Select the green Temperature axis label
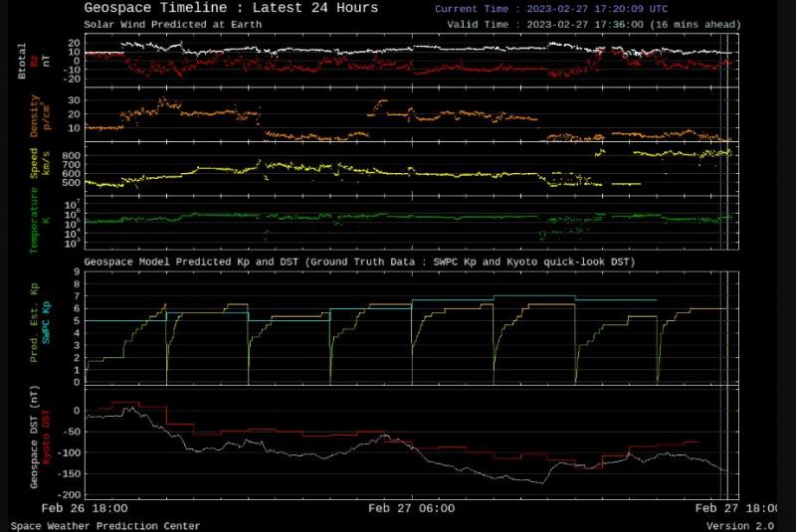796x532 pixels. (34, 223)
